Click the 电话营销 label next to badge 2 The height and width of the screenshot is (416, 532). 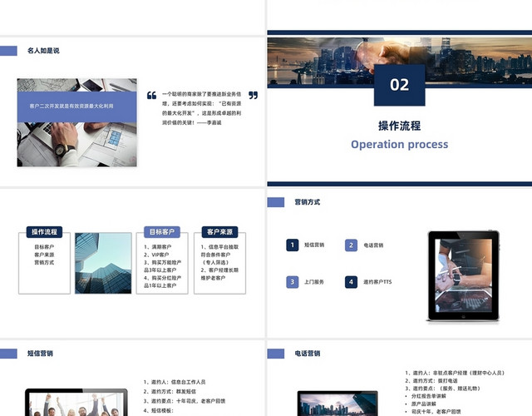pyautogui.click(x=373, y=245)
